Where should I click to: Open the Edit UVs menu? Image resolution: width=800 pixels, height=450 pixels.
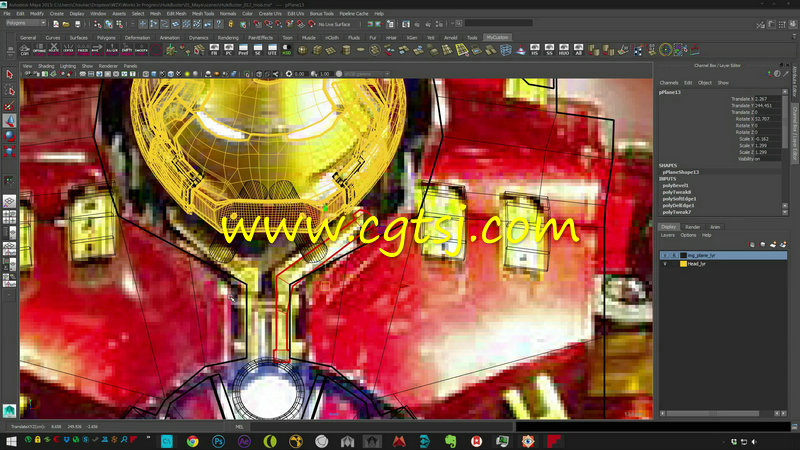tap(296, 14)
